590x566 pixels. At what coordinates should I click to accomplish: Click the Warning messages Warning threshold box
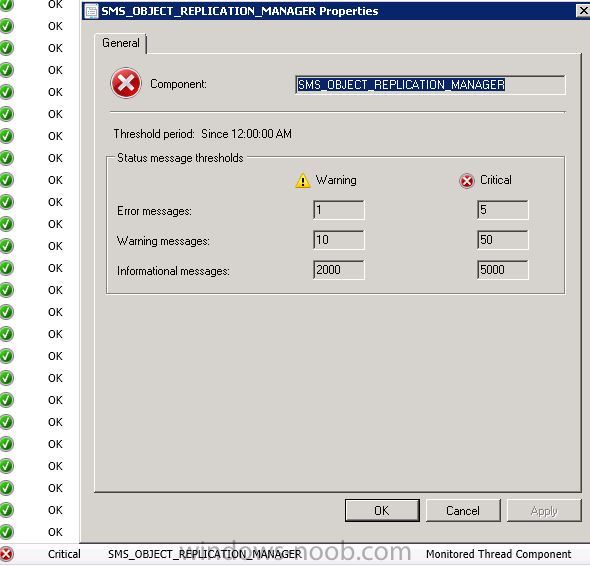tap(339, 240)
